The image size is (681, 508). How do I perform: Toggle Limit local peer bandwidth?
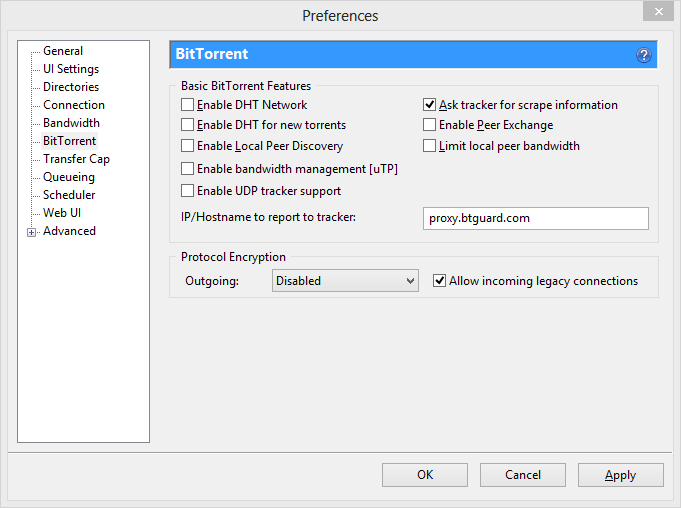click(x=430, y=146)
